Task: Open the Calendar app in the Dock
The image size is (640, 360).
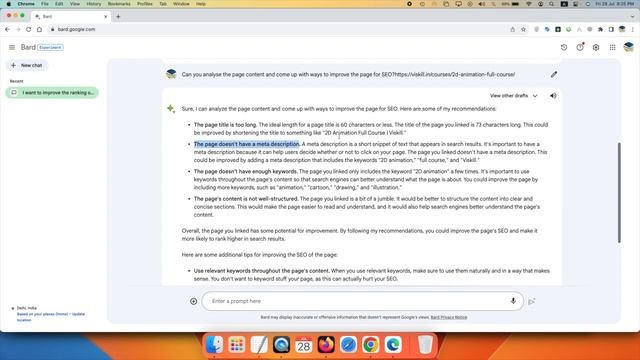Action: (304, 344)
